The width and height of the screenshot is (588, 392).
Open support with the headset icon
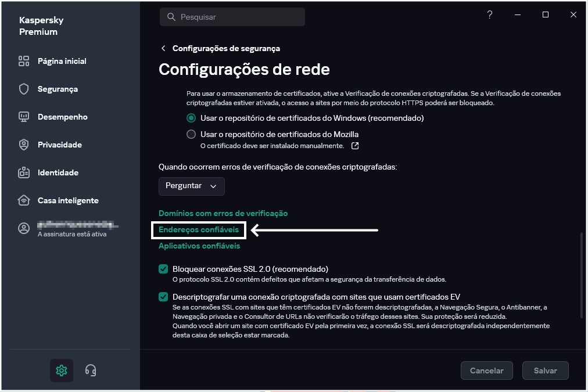click(90, 370)
